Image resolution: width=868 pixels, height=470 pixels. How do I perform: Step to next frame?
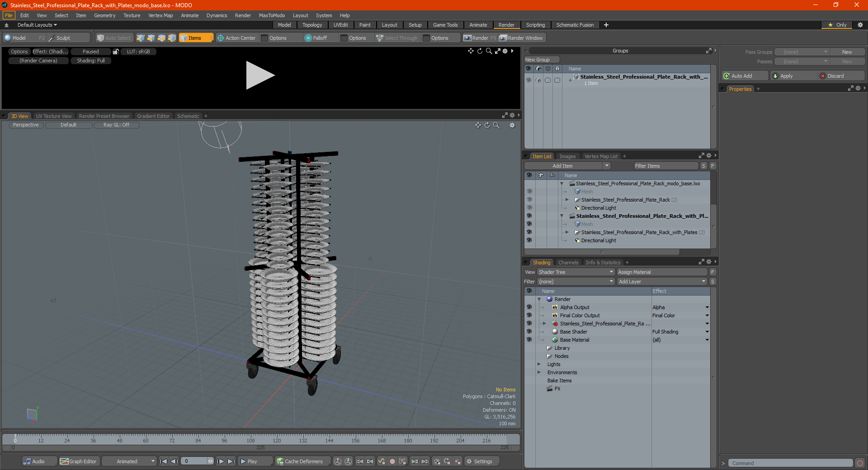pyautogui.click(x=221, y=461)
